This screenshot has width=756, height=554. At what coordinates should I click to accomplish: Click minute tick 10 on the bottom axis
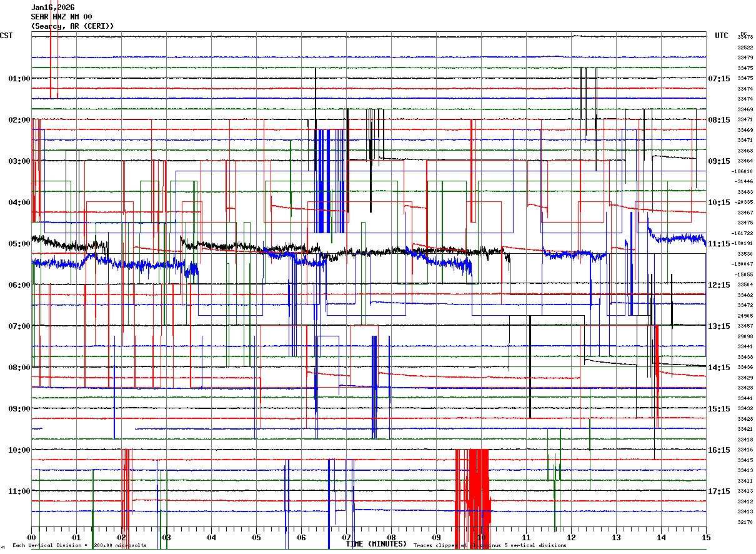(482, 538)
